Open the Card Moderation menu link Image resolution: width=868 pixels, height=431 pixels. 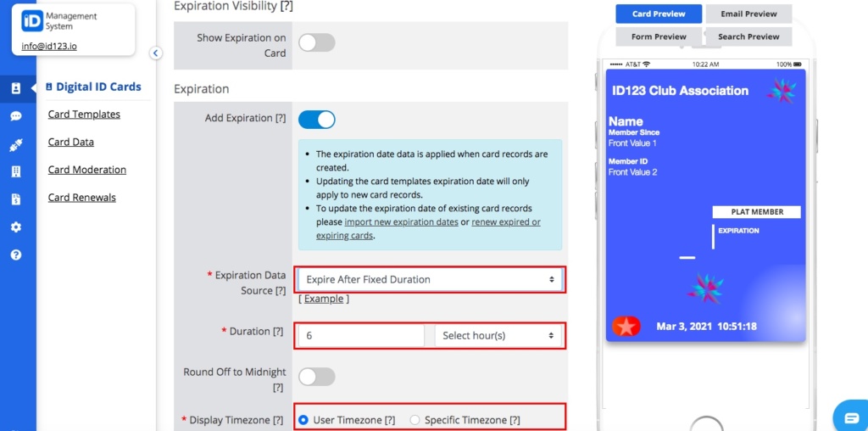(x=87, y=170)
